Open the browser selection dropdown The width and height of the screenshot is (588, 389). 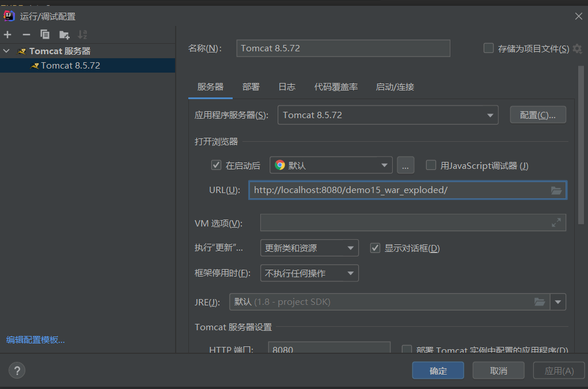tap(331, 165)
